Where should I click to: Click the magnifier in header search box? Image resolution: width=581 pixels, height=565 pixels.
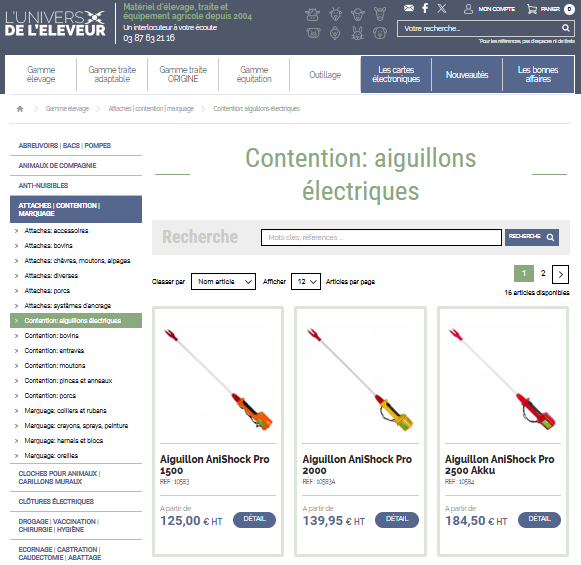[x=565, y=28]
